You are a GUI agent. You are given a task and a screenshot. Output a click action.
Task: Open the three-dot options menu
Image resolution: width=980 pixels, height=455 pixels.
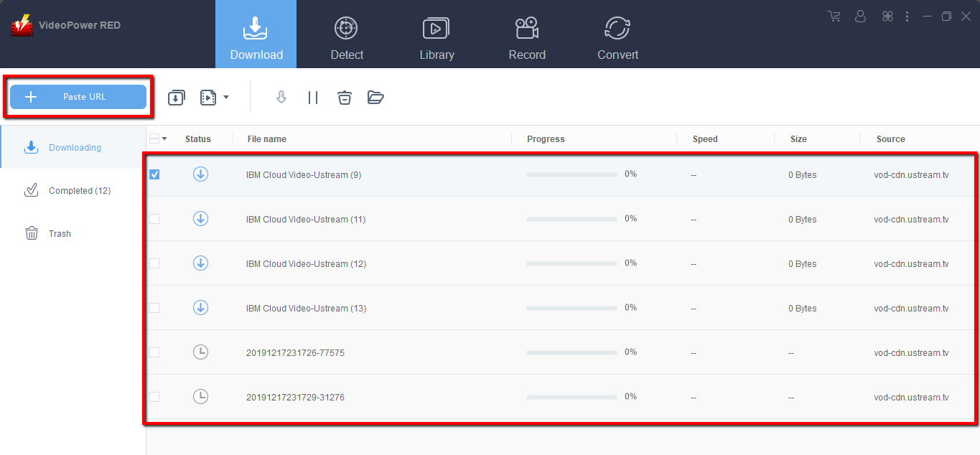(907, 16)
